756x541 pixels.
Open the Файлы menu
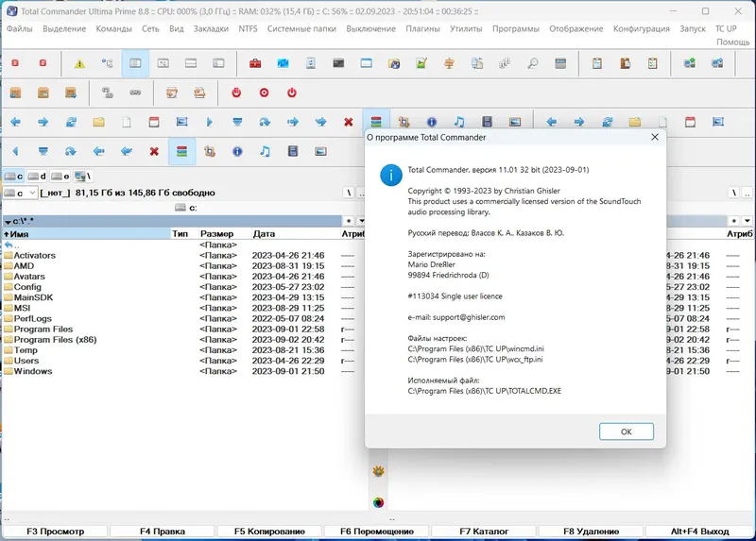tap(19, 29)
